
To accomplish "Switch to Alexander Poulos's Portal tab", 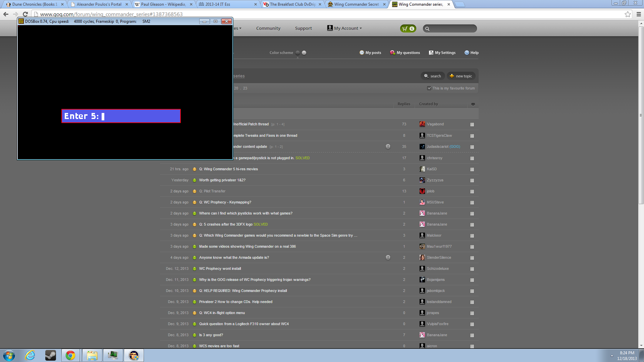I will click(99, 4).
